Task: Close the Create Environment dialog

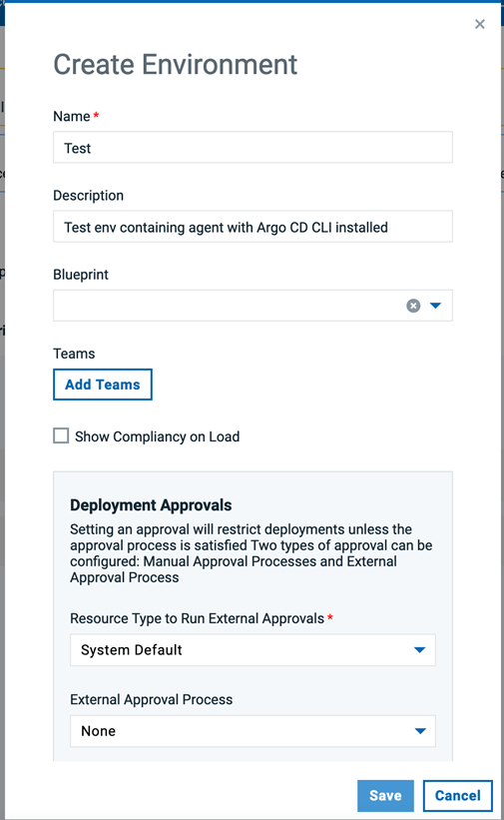Action: point(479,24)
